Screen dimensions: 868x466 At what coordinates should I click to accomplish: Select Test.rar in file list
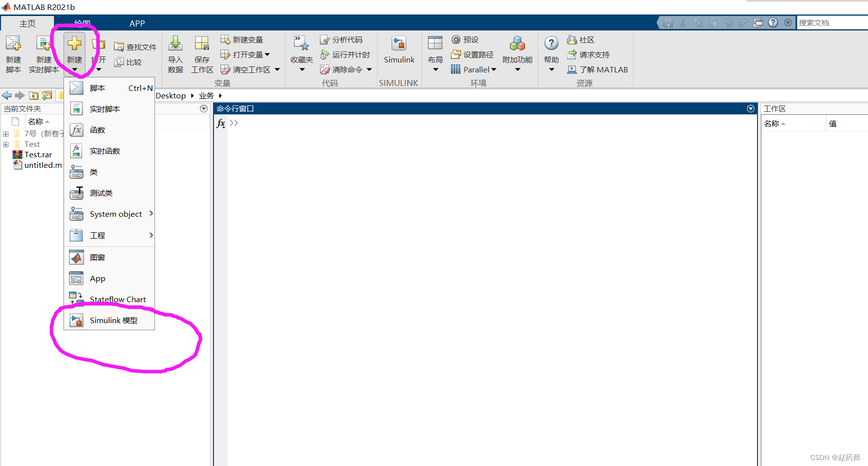coord(38,155)
